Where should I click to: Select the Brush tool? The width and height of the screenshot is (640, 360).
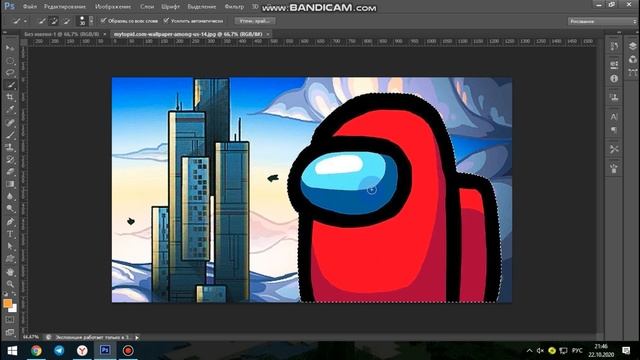(x=10, y=135)
